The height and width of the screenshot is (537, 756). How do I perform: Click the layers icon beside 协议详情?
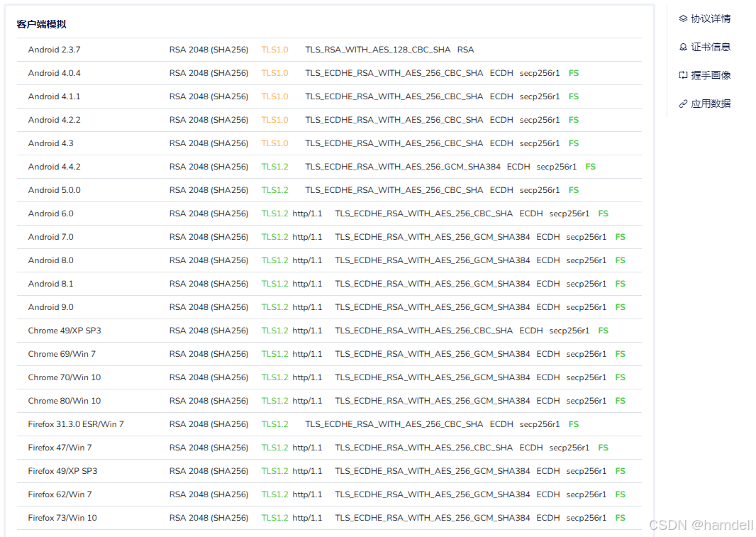coord(683,19)
